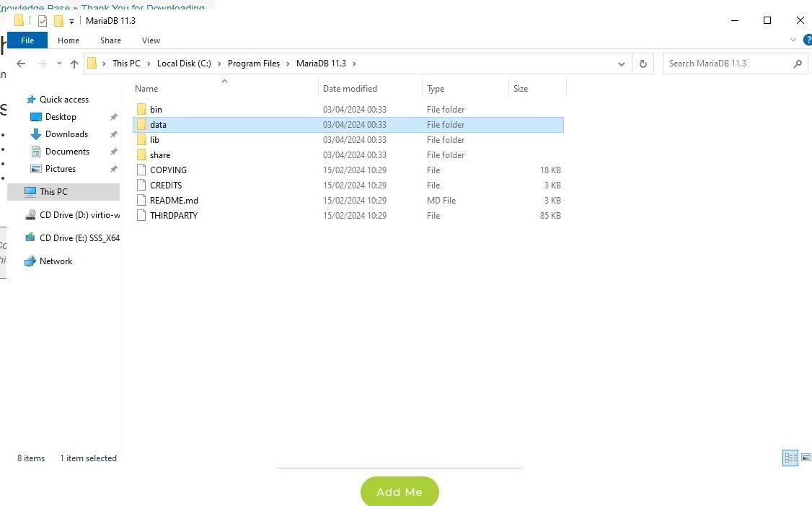This screenshot has height=506, width=812.
Task: Switch to Details view icon in status bar
Action: point(790,458)
